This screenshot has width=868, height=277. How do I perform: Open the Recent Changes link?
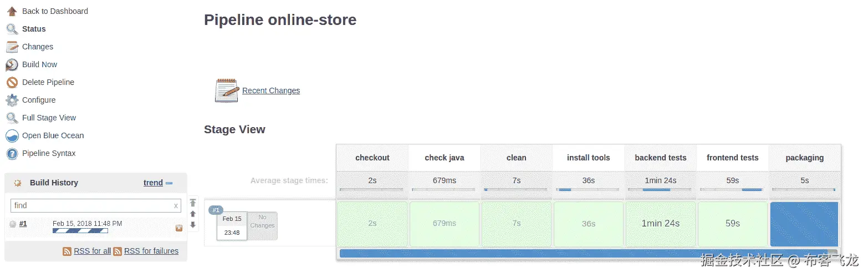271,90
